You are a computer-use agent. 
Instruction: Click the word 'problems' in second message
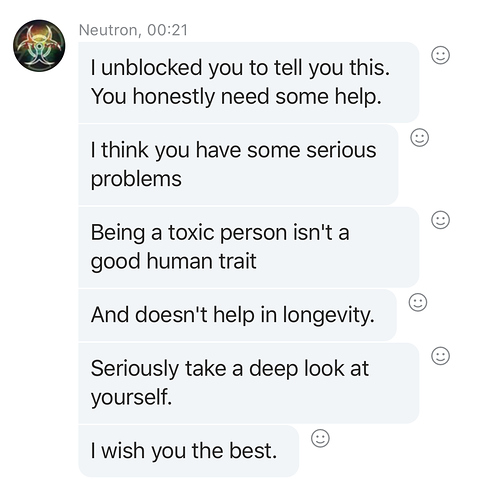pyautogui.click(x=136, y=179)
